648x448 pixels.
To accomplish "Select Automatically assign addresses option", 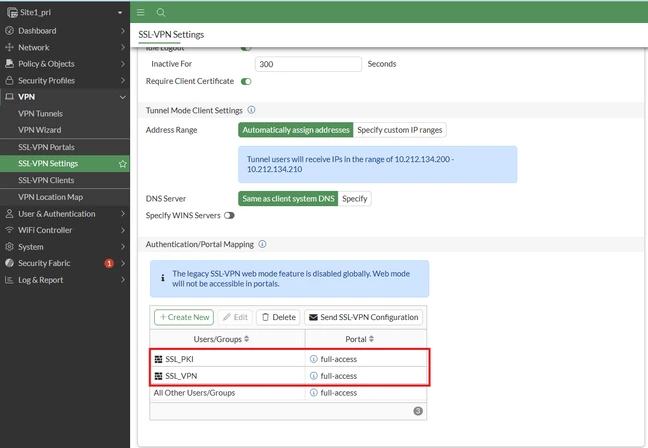I will 296,130.
